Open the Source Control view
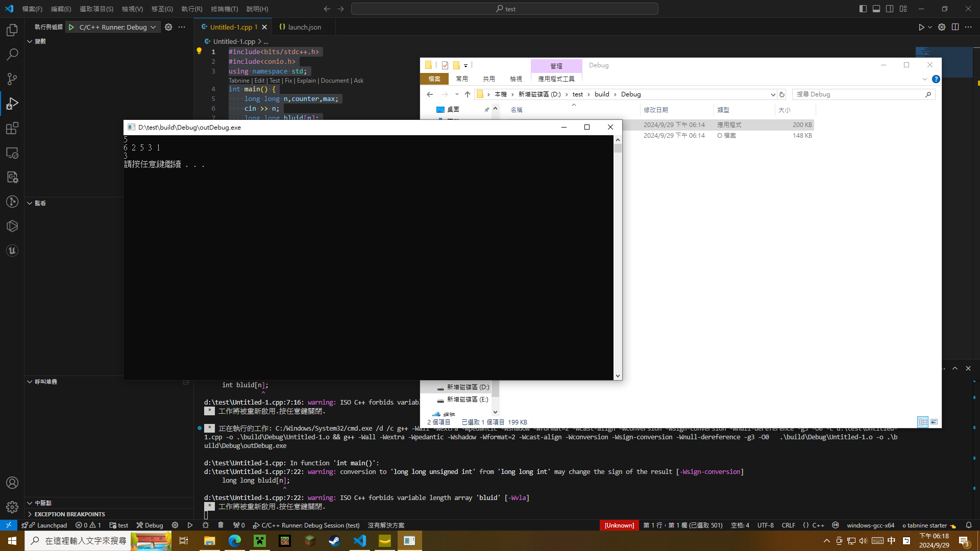The width and height of the screenshot is (980, 551). point(12,79)
